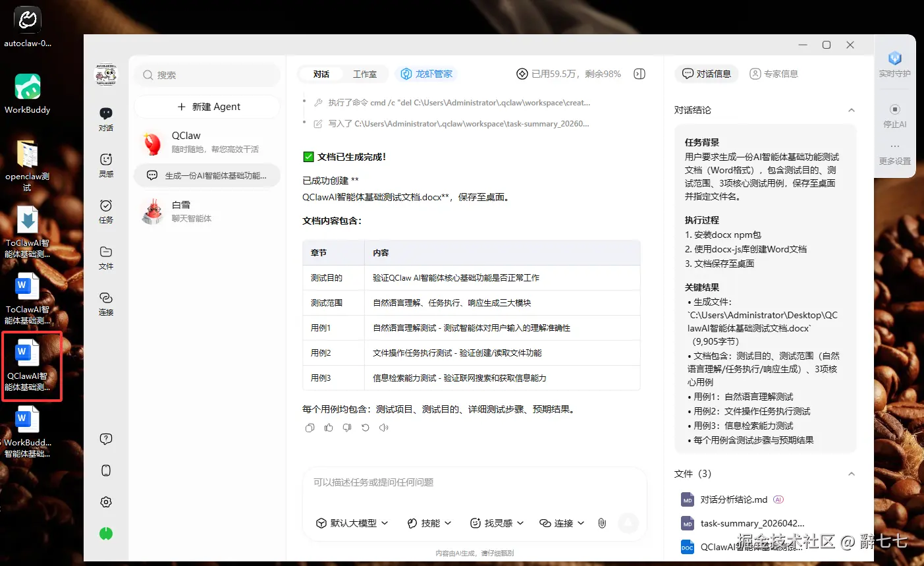Open conversation 生成一份AI智能体基础功能
924x566 pixels.
coord(208,175)
